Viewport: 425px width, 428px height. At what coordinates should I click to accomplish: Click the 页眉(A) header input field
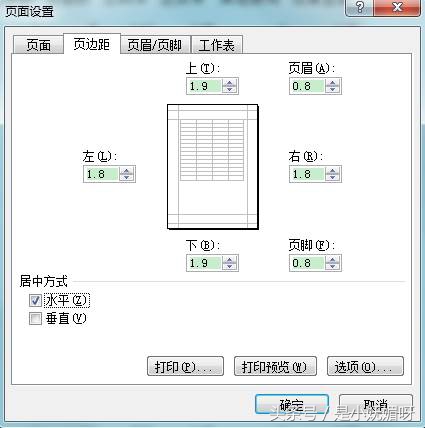[307, 86]
